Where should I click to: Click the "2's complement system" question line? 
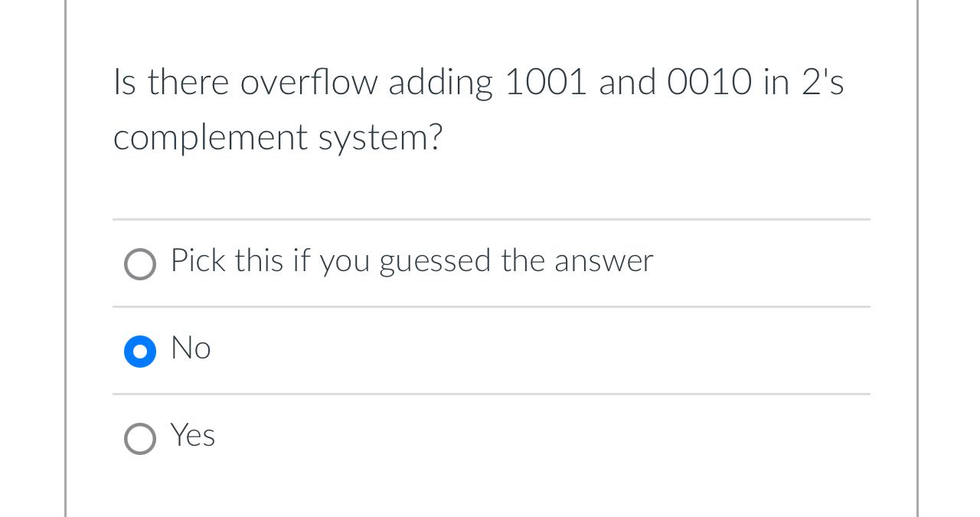coord(278,138)
